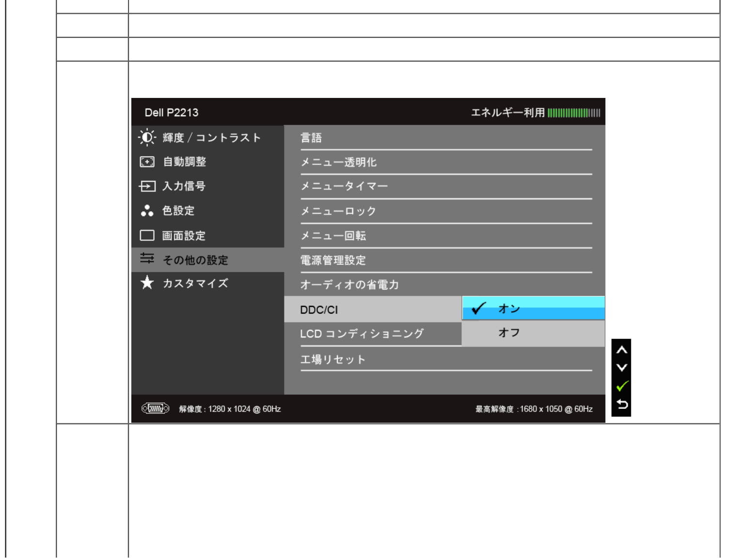Click the display settings (画面設定) rectangle icon
756x558 pixels.
pos(147,236)
